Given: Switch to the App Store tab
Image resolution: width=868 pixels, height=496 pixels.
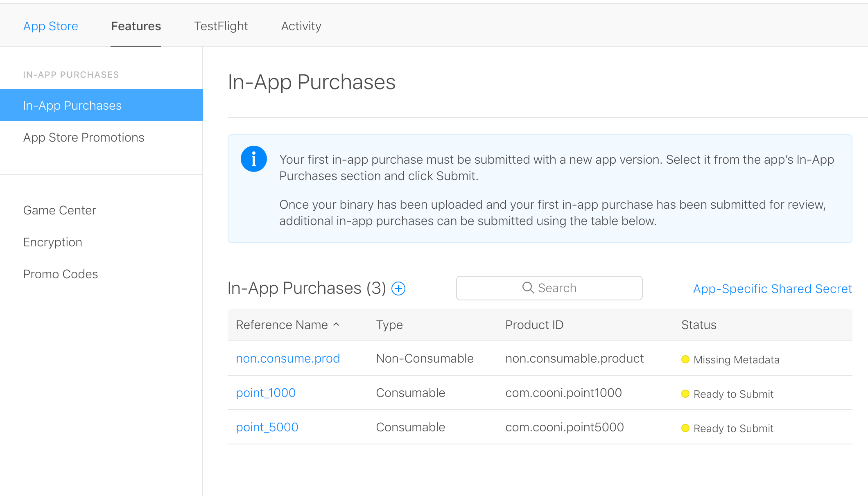Looking at the screenshot, I should (51, 26).
